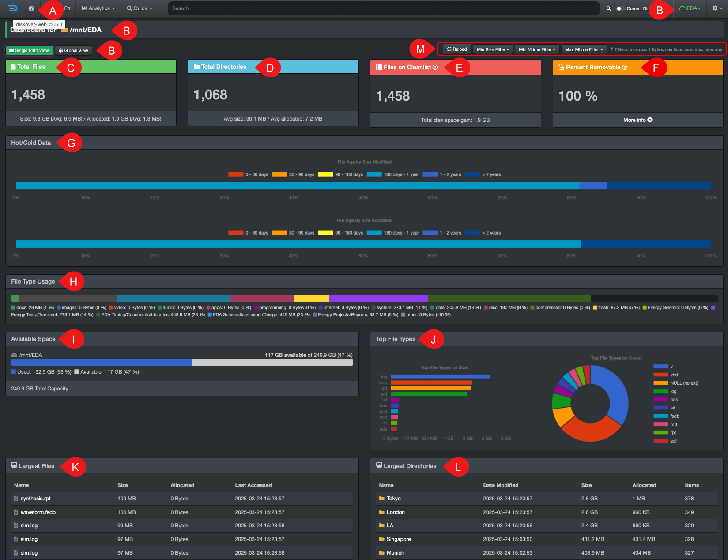Open the gear settings dropdown

(717, 8)
